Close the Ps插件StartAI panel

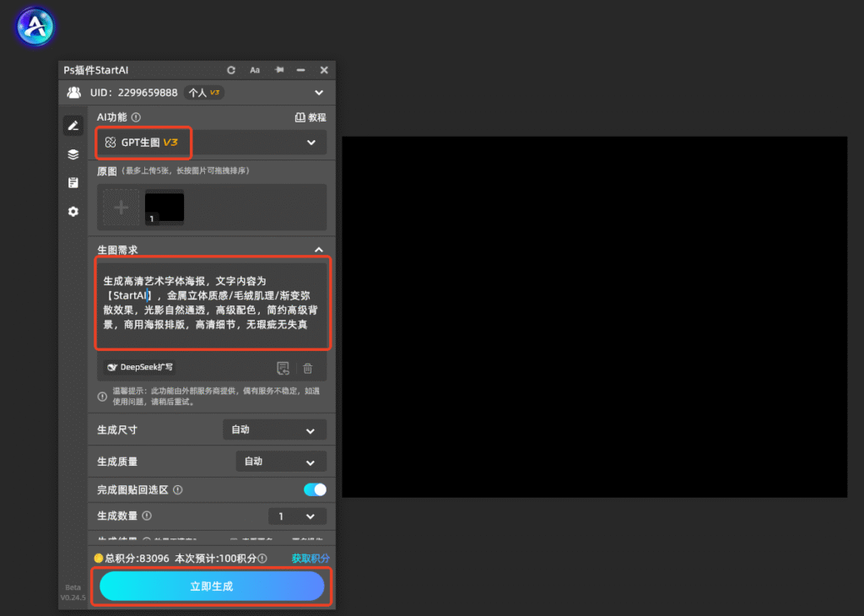point(324,70)
